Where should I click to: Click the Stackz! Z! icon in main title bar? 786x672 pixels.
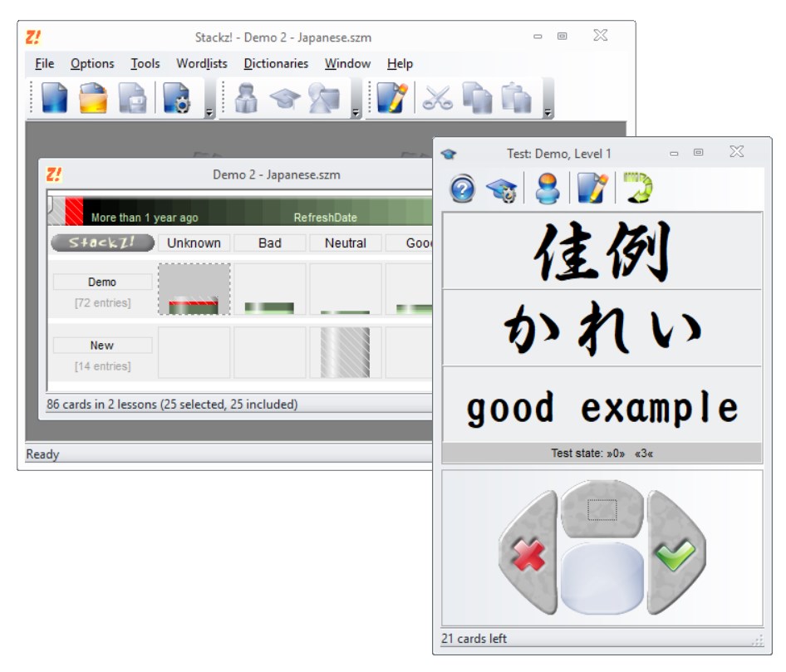coord(33,37)
